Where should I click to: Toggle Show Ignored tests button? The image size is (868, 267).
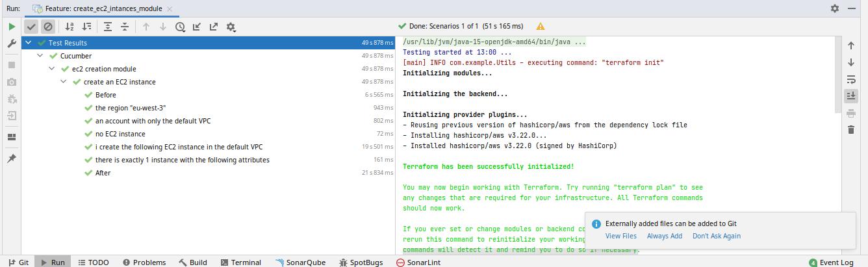(x=47, y=27)
